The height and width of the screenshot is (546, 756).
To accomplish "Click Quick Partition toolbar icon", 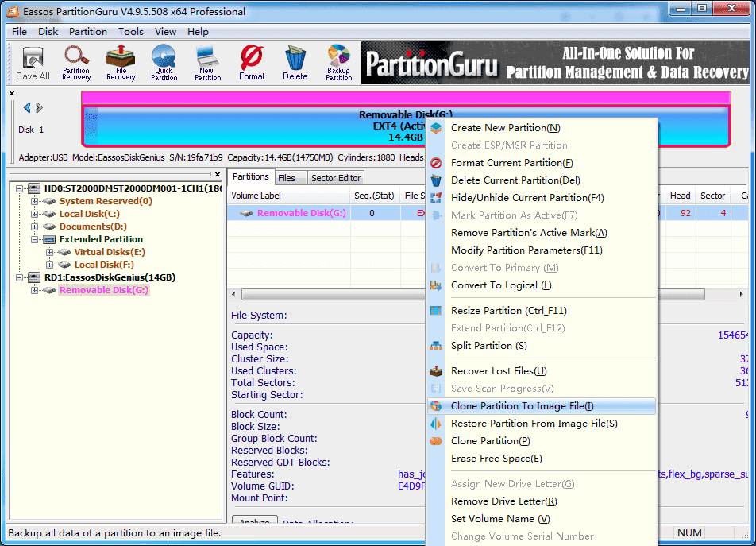I will (x=164, y=64).
